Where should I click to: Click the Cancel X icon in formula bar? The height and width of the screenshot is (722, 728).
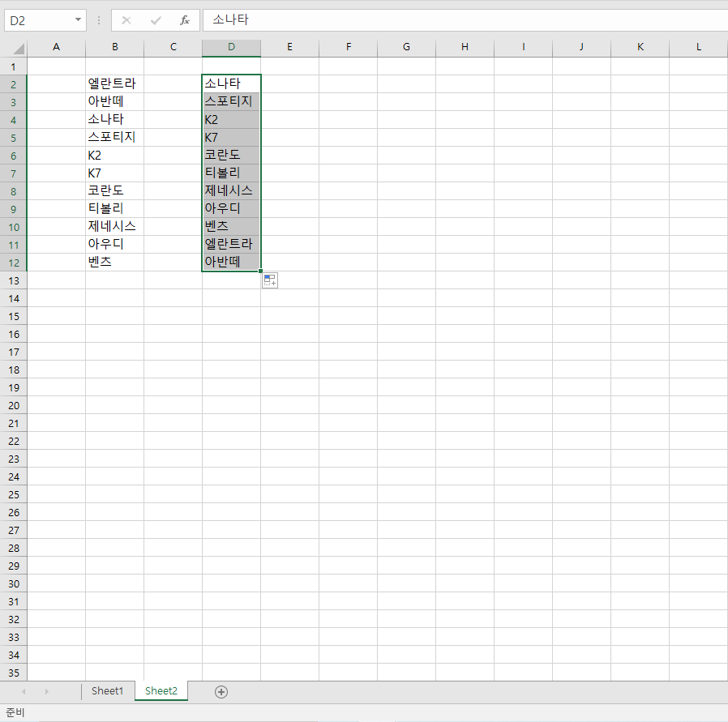[x=126, y=20]
